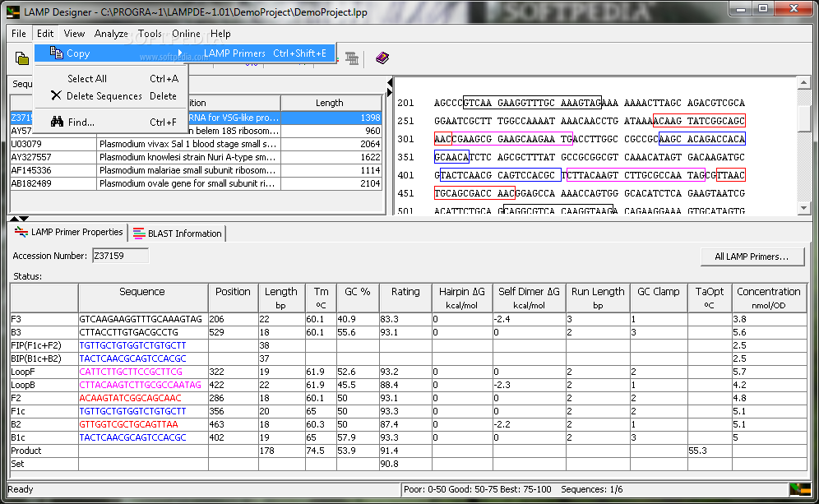Image resolution: width=819 pixels, height=504 pixels.
Task: Select sequence row AF145336
Action: pyautogui.click(x=196, y=170)
